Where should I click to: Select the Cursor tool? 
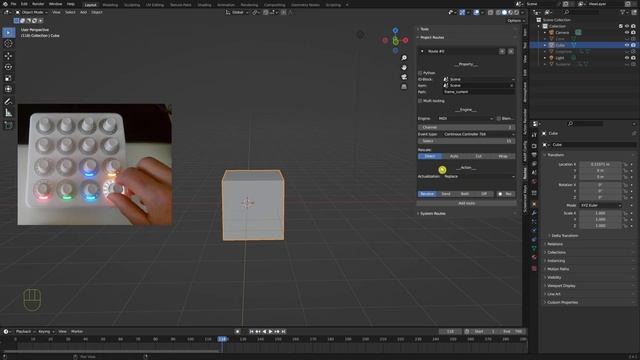tap(8, 44)
